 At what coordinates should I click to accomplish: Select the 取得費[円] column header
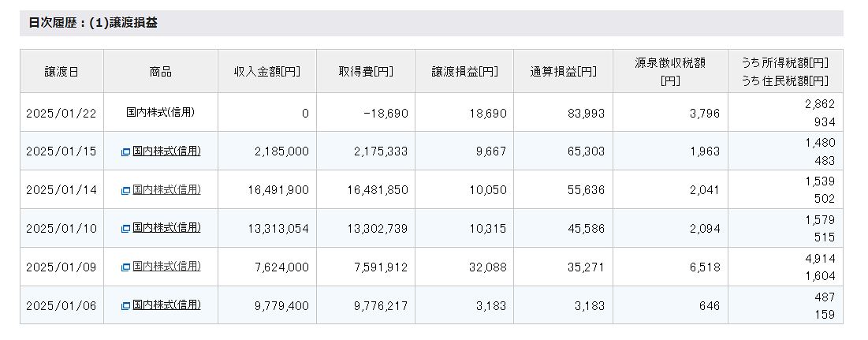coord(366,71)
